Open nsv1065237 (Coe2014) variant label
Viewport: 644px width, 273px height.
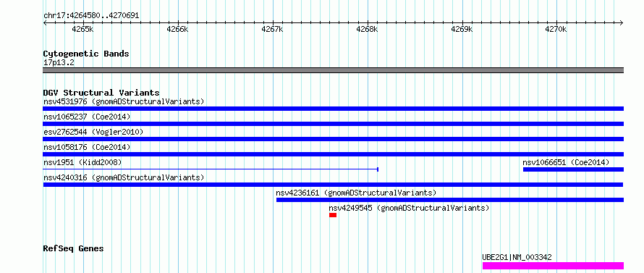point(87,117)
